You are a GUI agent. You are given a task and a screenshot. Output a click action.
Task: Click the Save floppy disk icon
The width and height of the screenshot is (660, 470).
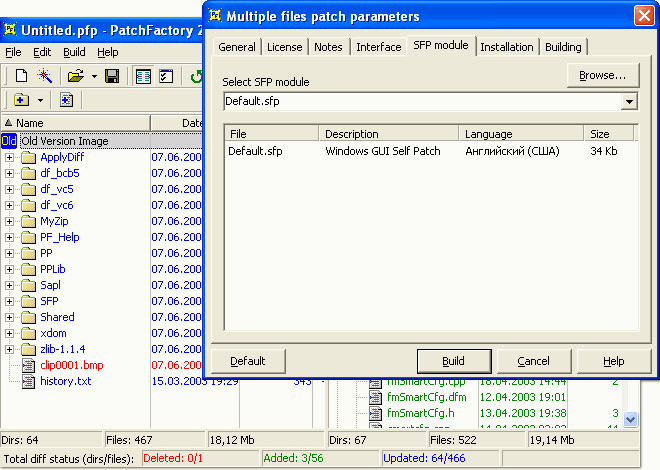pyautogui.click(x=112, y=76)
